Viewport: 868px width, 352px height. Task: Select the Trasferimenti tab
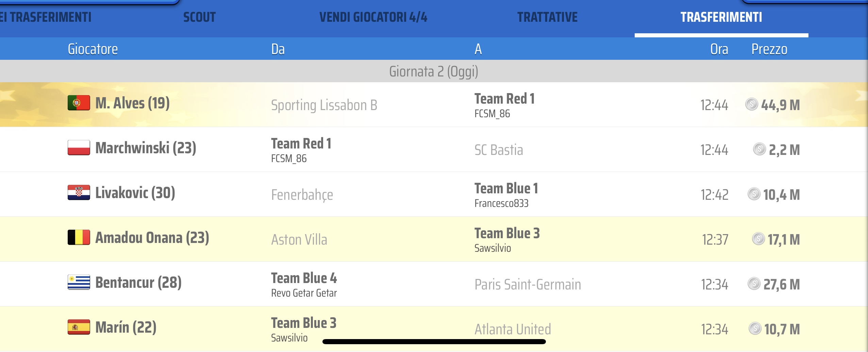[721, 17]
